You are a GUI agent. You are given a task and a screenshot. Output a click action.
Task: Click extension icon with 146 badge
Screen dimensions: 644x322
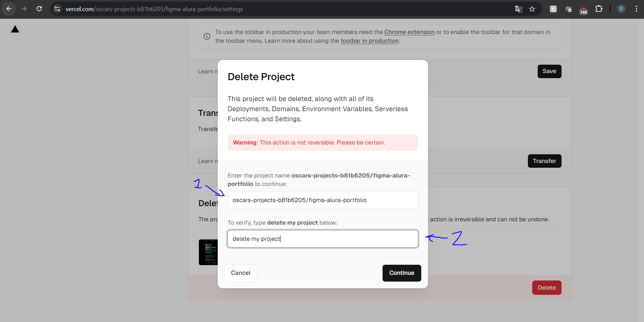point(583,10)
